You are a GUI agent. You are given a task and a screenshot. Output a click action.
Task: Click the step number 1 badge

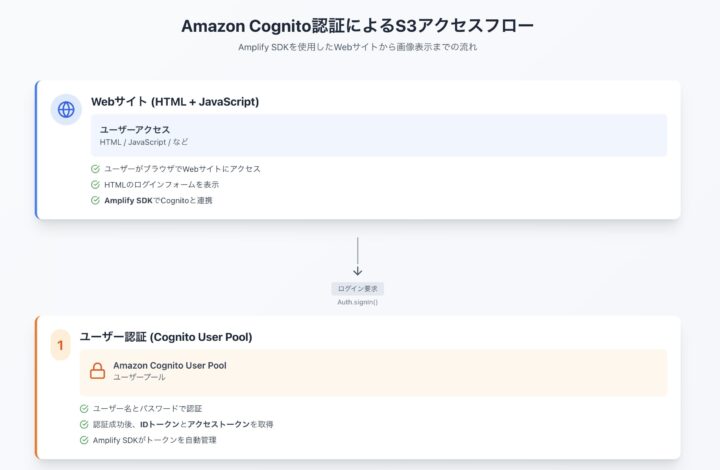(60, 345)
